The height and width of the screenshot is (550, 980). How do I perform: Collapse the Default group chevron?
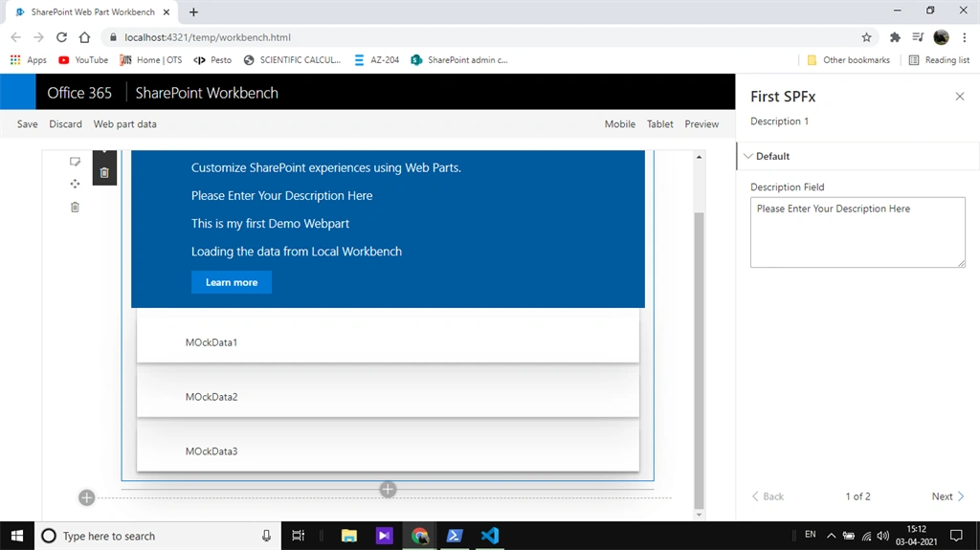[748, 156]
